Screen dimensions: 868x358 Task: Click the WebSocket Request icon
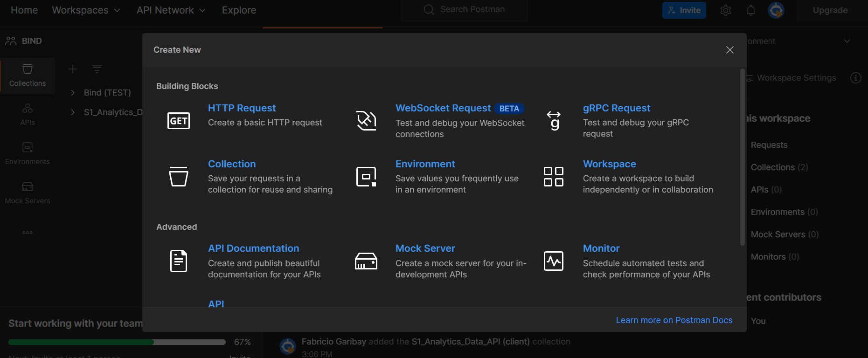[366, 121]
